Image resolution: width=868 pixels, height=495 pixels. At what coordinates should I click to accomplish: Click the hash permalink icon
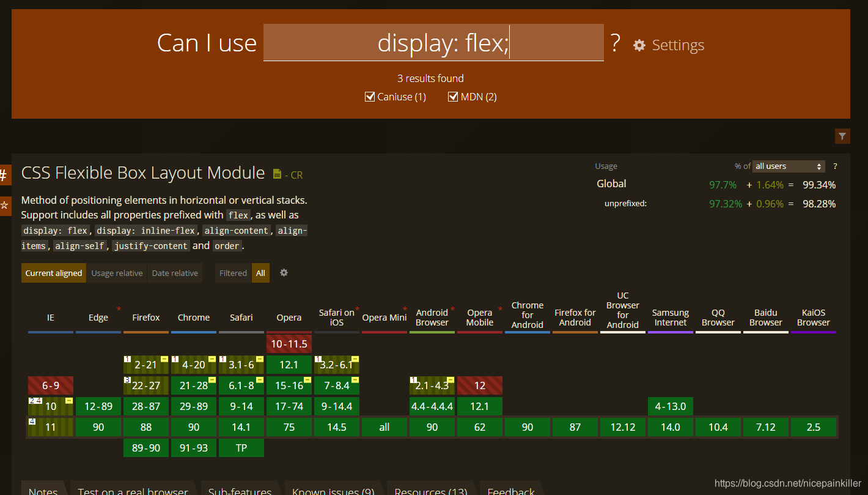4,176
